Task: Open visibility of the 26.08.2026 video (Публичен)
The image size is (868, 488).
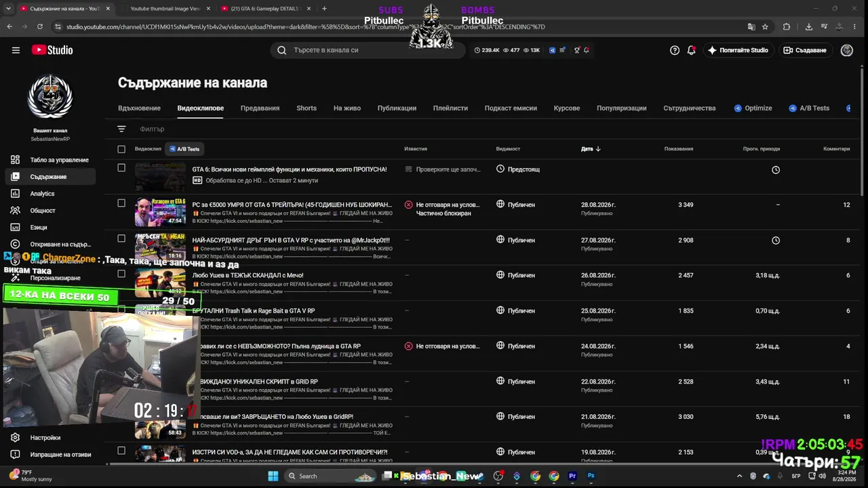Action: coord(515,275)
